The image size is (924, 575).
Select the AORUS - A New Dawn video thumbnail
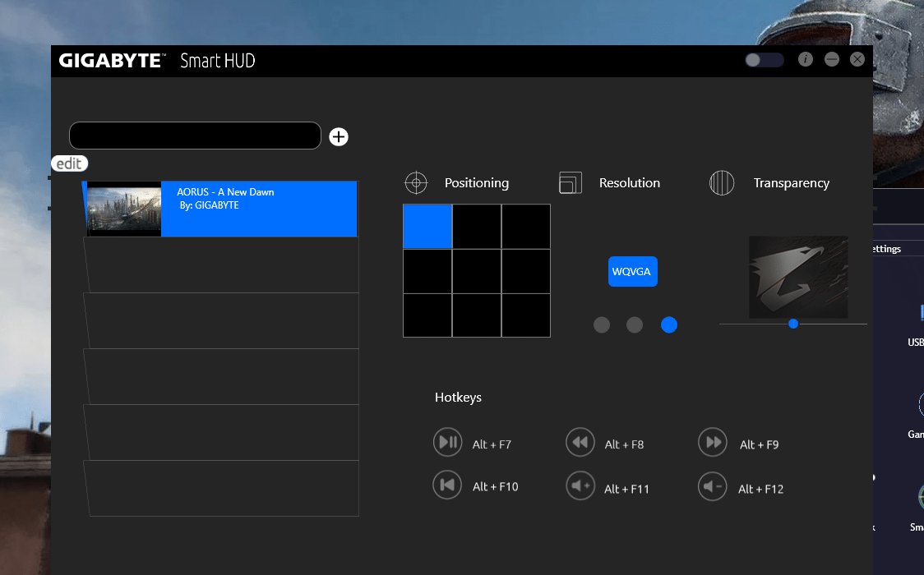[x=124, y=209]
